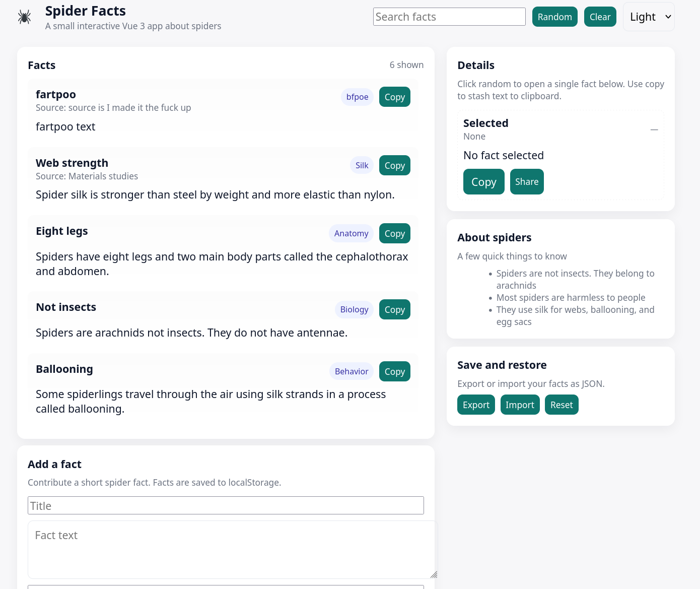
Task: Click the Save and restore heading
Action: coord(502,365)
